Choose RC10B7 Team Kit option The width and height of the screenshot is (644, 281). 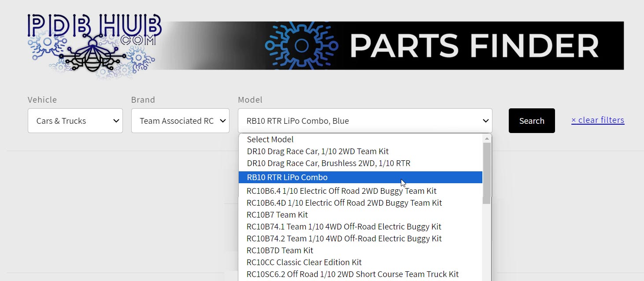[277, 214]
